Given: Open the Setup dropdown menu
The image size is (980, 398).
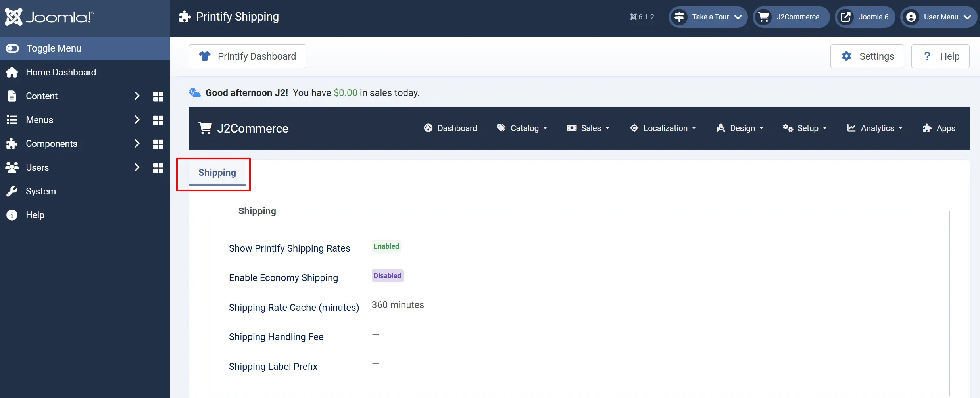Looking at the screenshot, I should tap(805, 128).
